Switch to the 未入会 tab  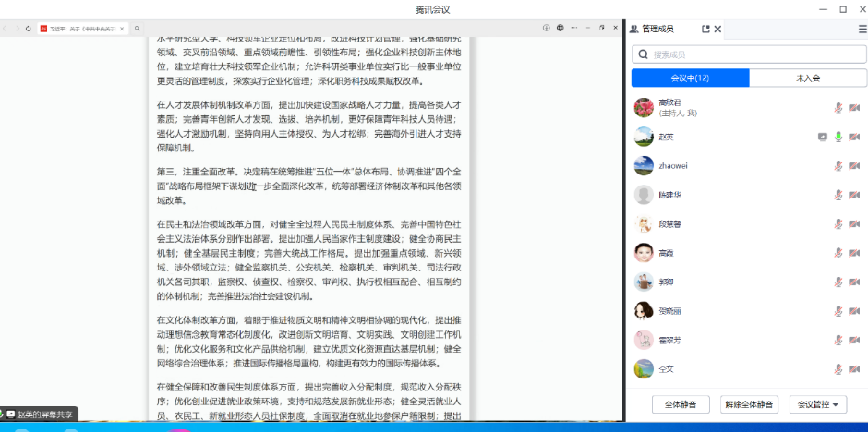pyautogui.click(x=807, y=78)
